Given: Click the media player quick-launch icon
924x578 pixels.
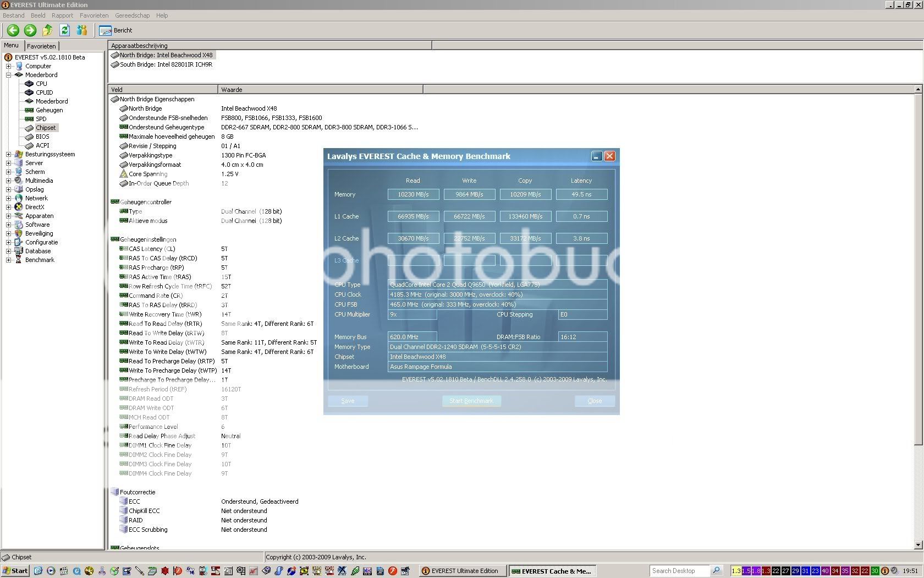Looking at the screenshot, I should [x=51, y=571].
